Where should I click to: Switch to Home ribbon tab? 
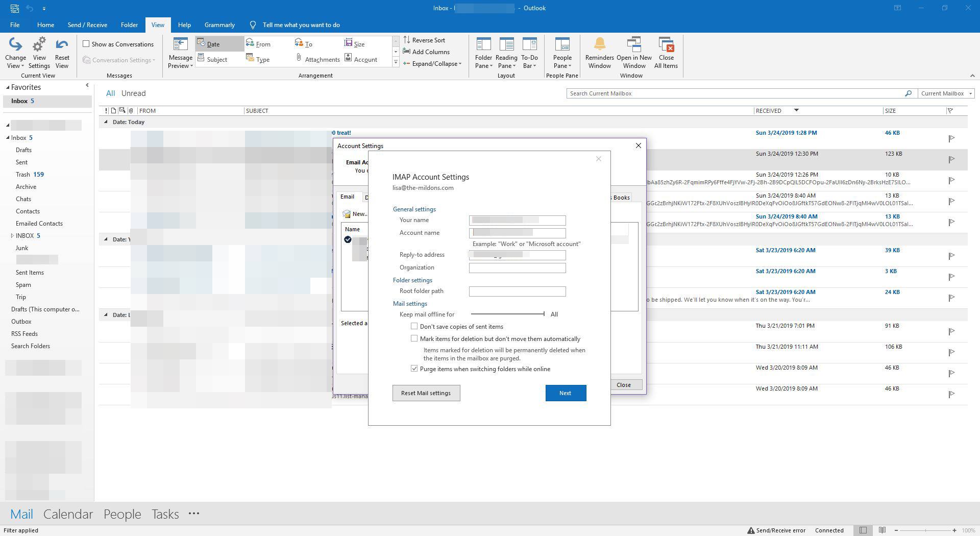(45, 25)
